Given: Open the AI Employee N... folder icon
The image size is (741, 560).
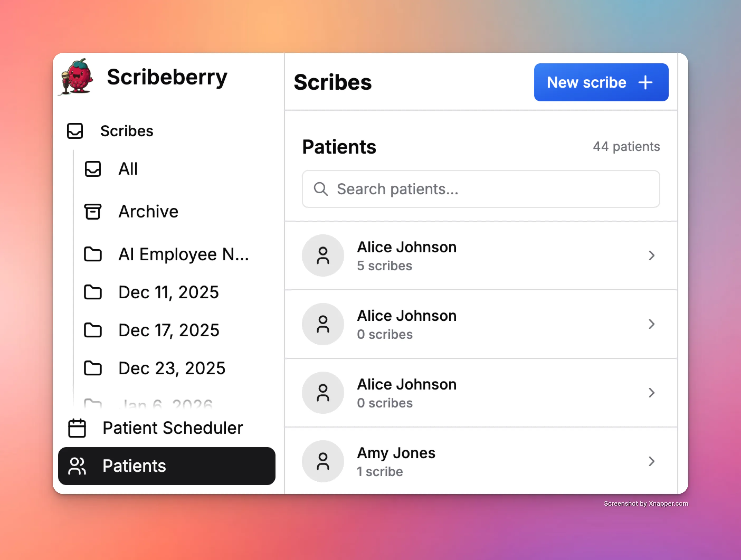Looking at the screenshot, I should (93, 255).
